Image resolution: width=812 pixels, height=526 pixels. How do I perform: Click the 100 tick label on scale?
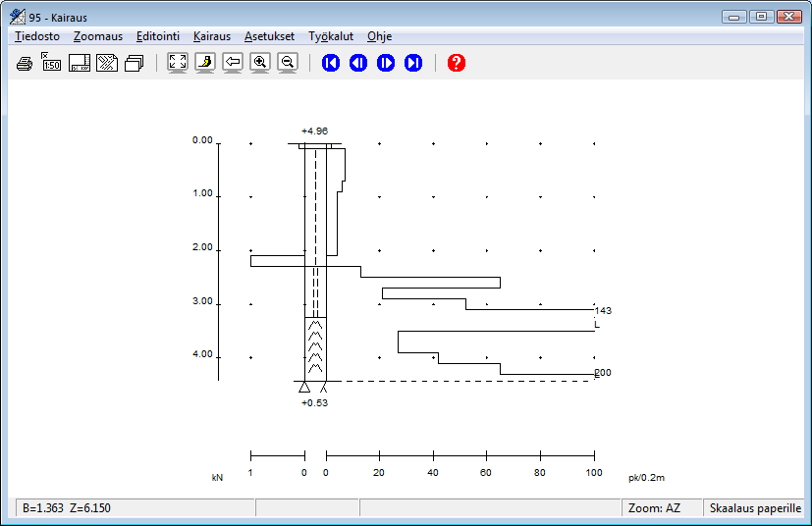594,472
